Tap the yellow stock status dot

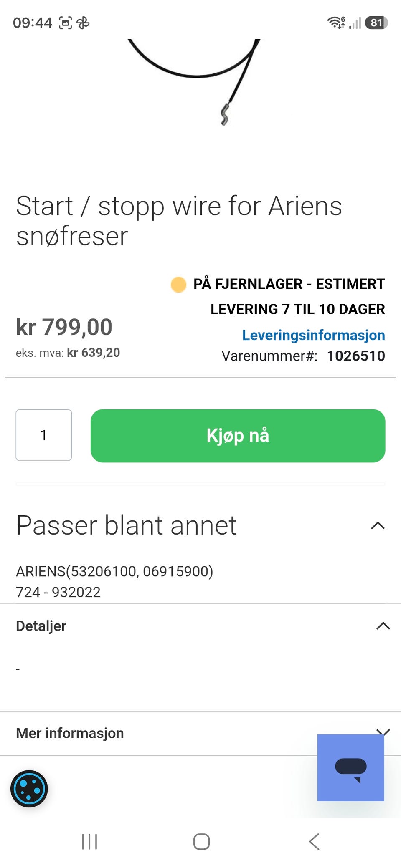coord(178,285)
